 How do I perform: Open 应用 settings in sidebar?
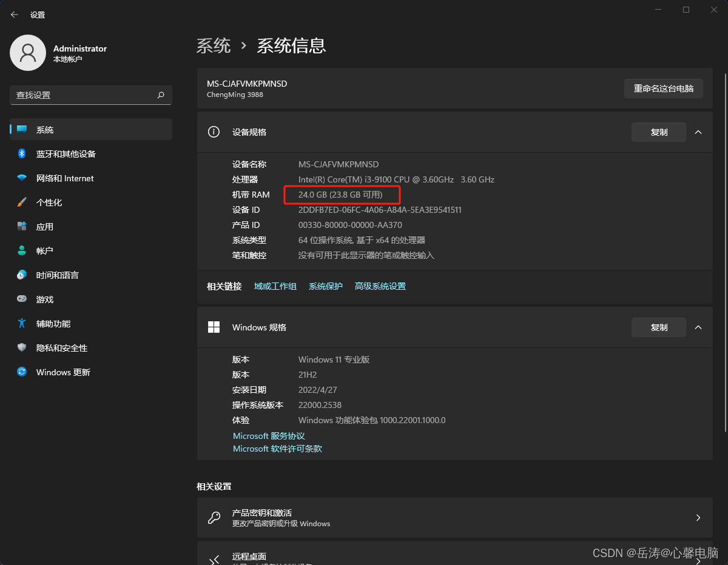[x=91, y=227]
